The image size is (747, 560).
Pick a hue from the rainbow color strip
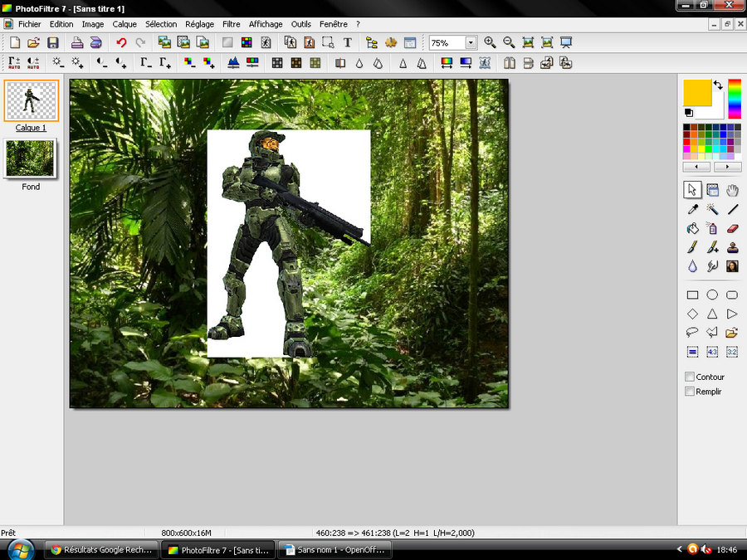[x=735, y=99]
